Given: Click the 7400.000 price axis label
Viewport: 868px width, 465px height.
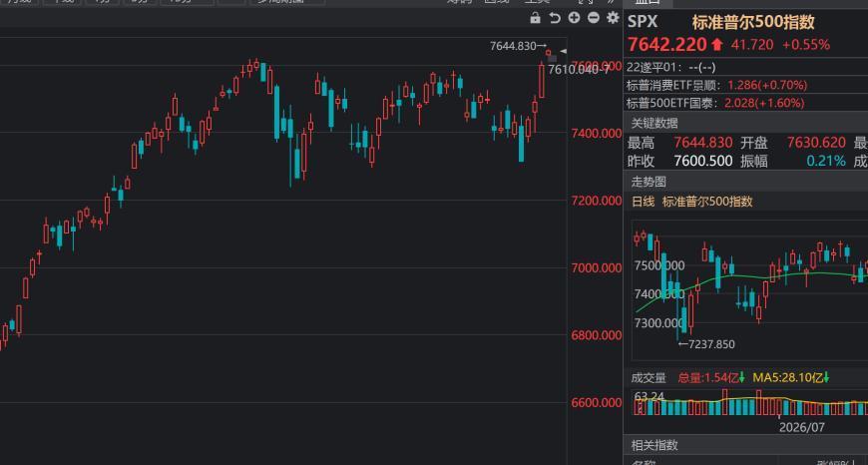Looking at the screenshot, I should click(x=597, y=133).
